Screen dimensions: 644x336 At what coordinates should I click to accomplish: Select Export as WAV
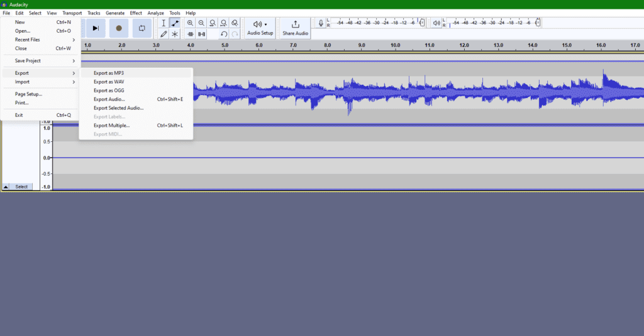click(136, 82)
